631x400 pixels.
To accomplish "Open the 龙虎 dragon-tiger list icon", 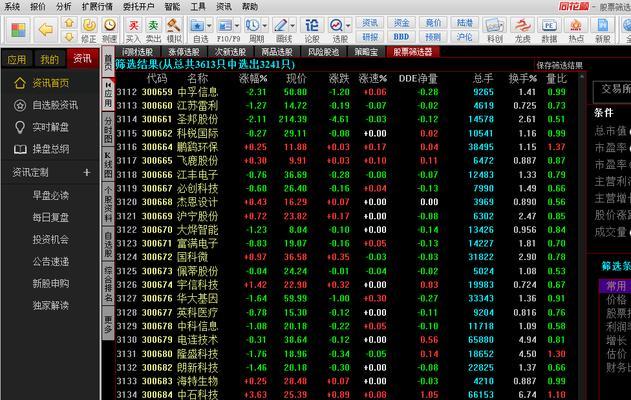I will (x=522, y=25).
